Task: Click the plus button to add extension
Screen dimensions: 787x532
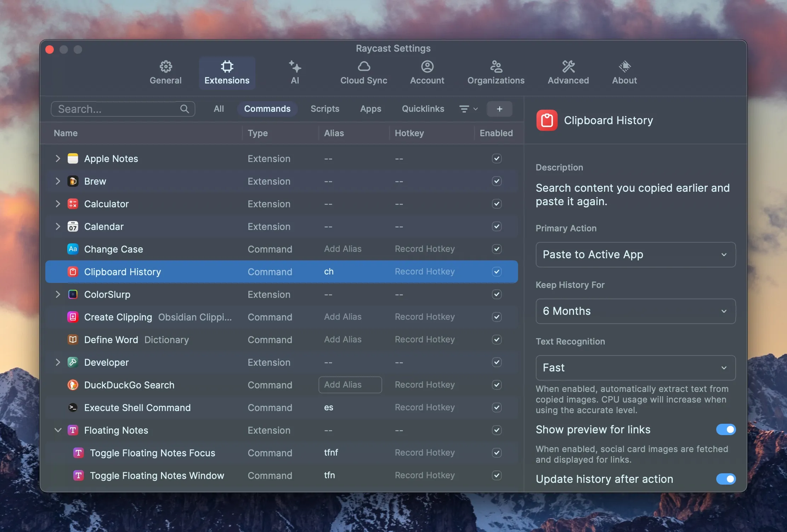Action: (499, 109)
